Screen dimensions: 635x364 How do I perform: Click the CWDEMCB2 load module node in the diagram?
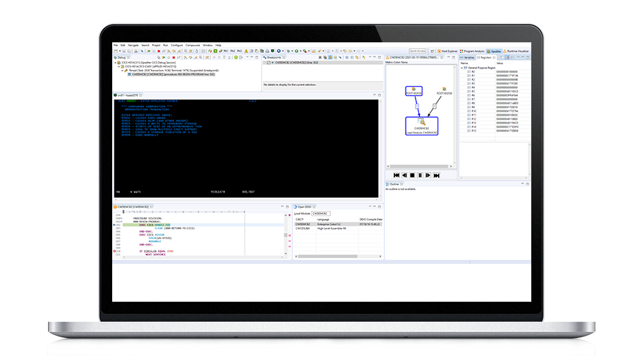point(422,125)
